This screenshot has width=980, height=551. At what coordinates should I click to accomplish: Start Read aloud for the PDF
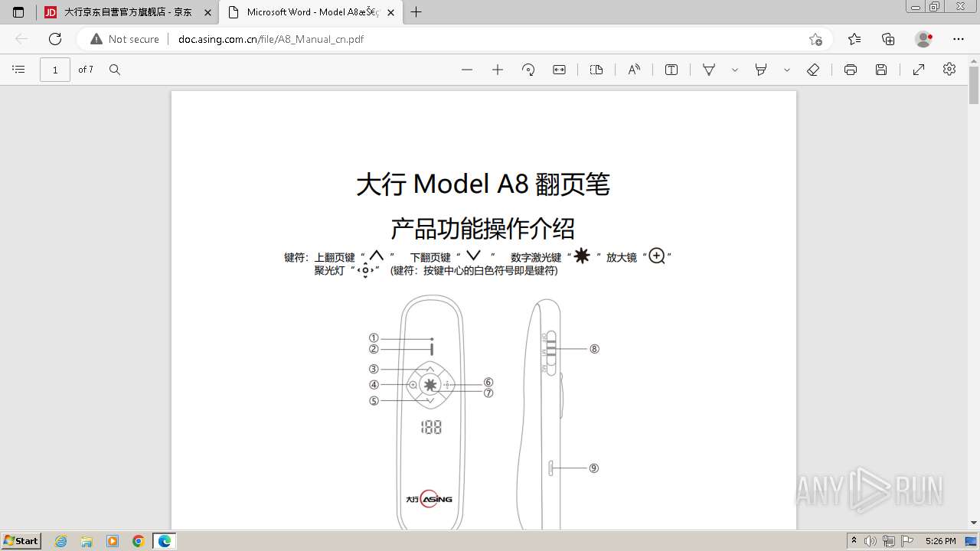pos(634,70)
